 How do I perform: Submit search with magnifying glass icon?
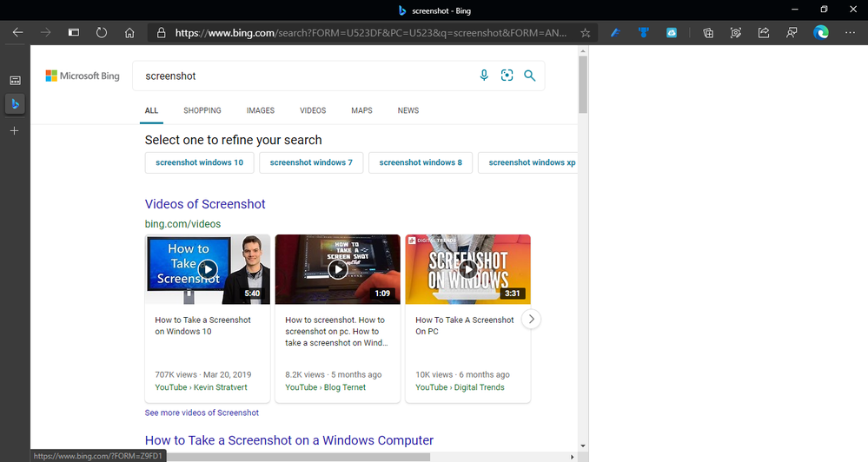(530, 76)
